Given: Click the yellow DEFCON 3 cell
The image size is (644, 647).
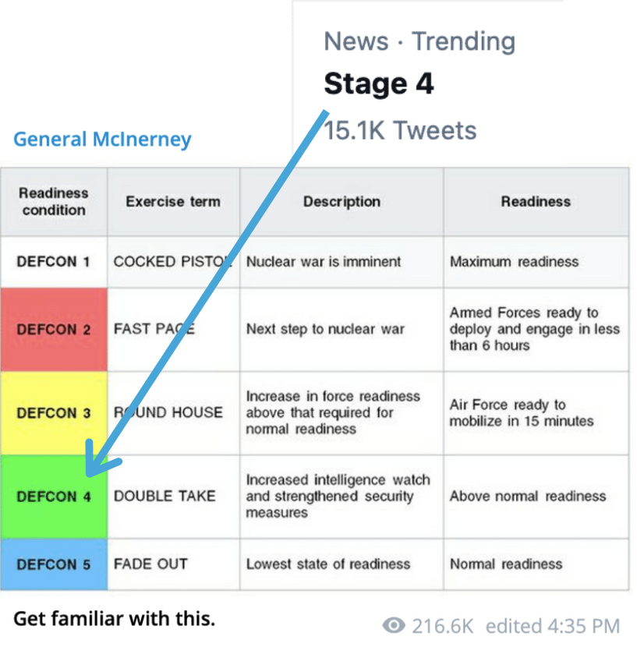Looking at the screenshot, I should point(54,413).
